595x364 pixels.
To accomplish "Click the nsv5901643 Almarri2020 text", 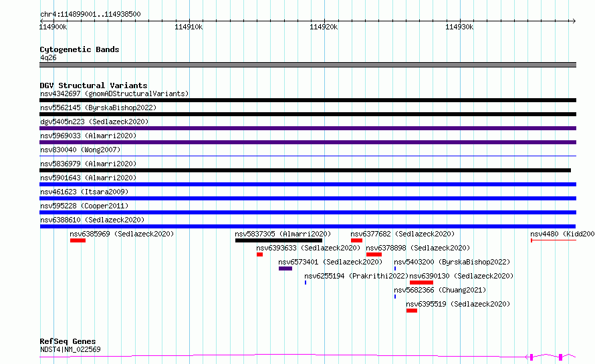I will 88,178.
